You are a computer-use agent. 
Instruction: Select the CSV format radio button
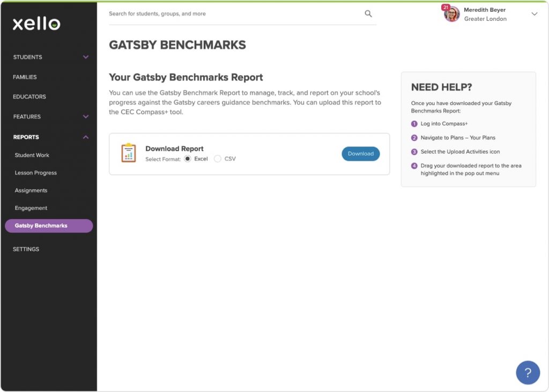pyautogui.click(x=218, y=159)
